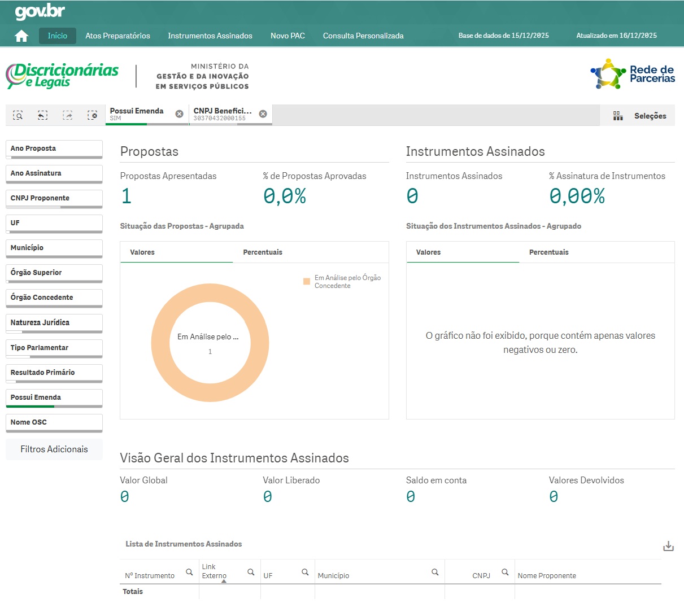
Task: Expand the Ano Proposta filter
Action: (54, 148)
